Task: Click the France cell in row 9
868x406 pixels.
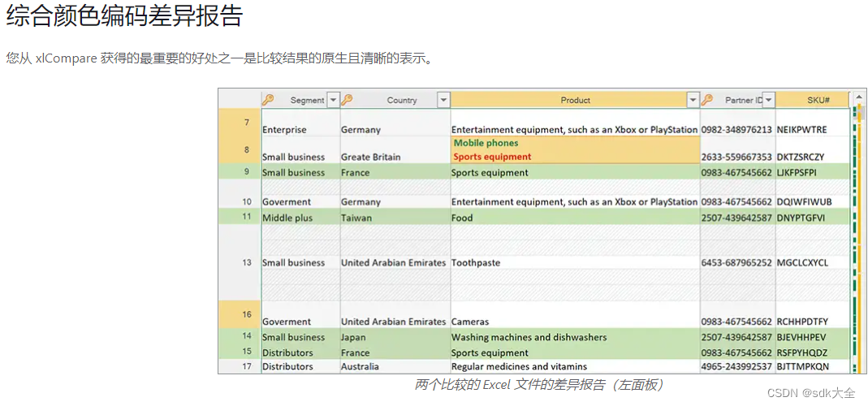Action: pyautogui.click(x=395, y=172)
